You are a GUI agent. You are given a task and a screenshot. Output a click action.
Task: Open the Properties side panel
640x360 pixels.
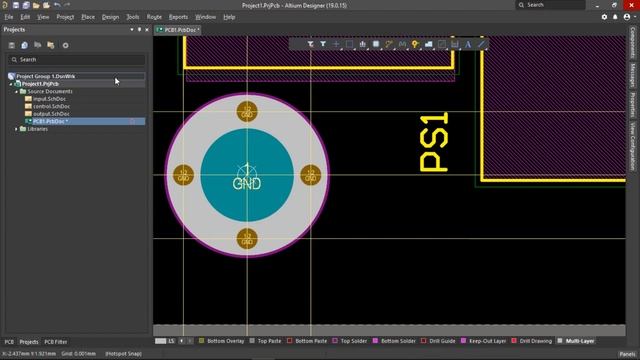click(633, 104)
